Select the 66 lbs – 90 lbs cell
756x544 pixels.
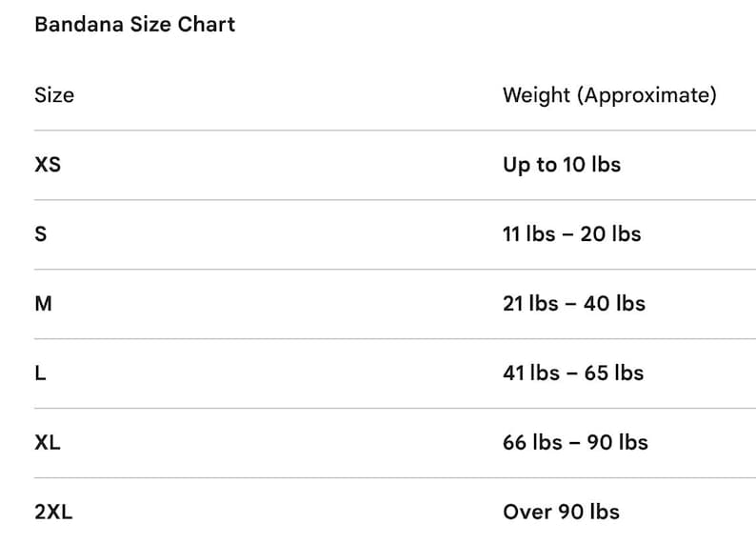(575, 442)
